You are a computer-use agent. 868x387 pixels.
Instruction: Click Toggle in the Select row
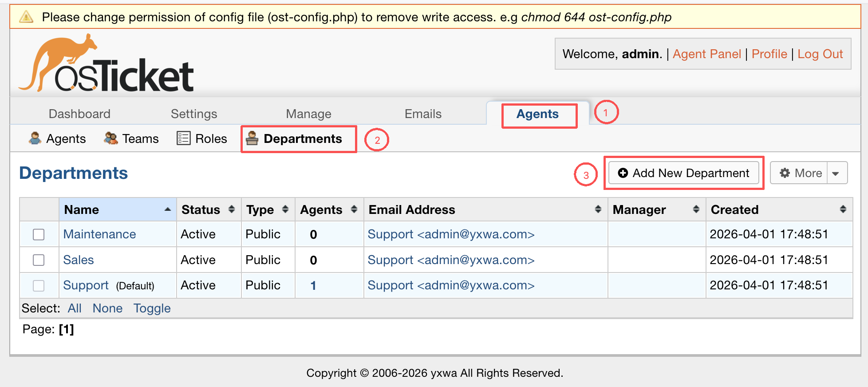[x=152, y=308]
